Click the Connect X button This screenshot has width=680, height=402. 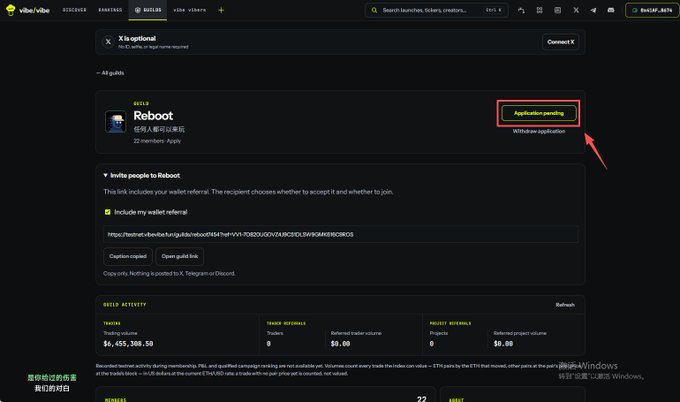(560, 42)
